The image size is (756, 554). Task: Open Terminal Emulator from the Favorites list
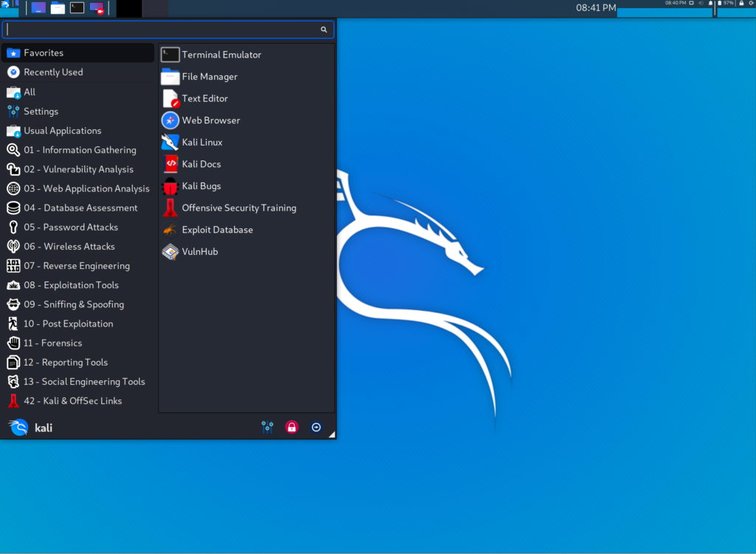tap(247, 55)
